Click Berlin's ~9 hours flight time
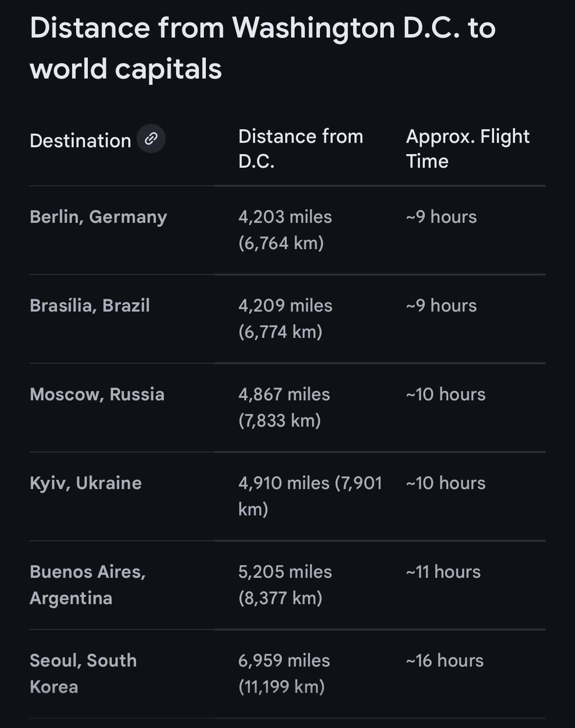 441,217
